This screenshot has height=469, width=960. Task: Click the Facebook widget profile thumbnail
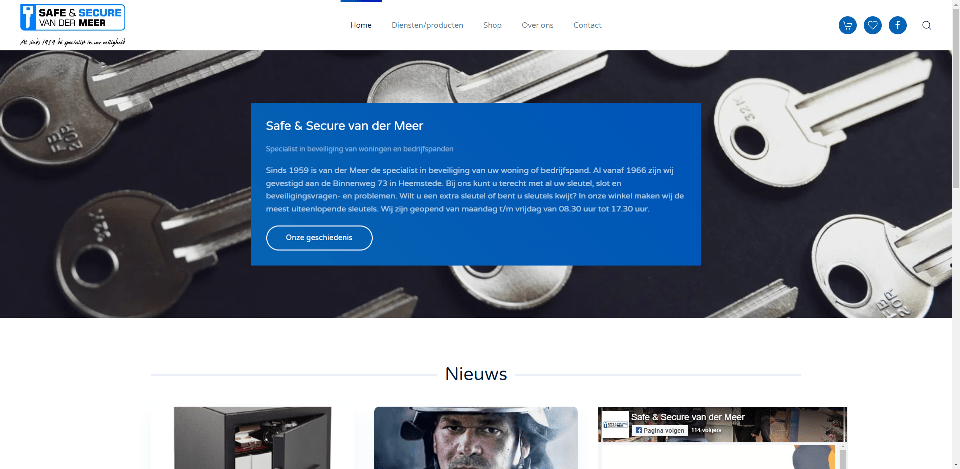tap(615, 424)
